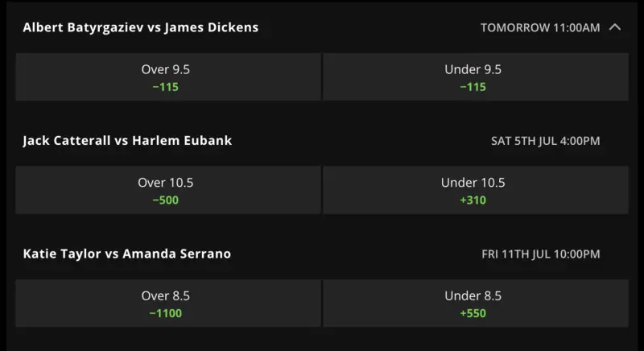Tap the −115 odds under Under 9.5

(x=473, y=87)
